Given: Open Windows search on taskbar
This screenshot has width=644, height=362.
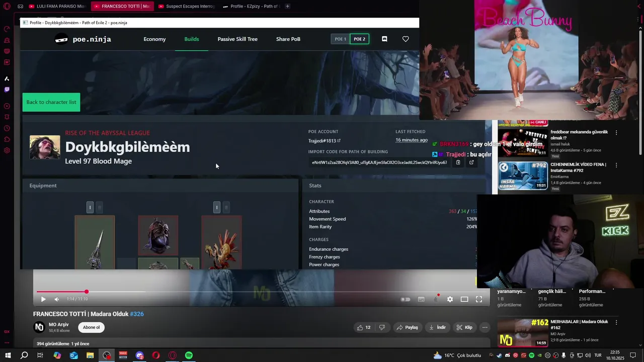Looking at the screenshot, I should click(24, 355).
